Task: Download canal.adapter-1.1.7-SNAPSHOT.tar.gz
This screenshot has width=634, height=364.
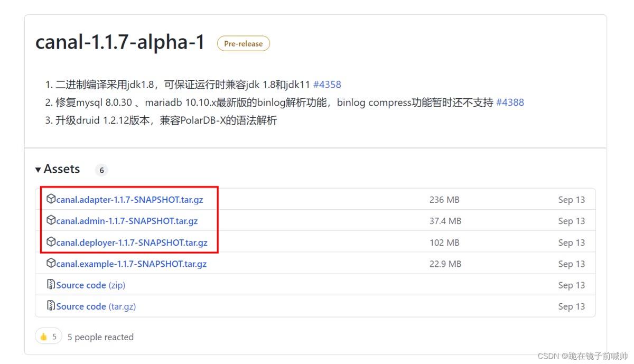Action: pyautogui.click(x=129, y=200)
